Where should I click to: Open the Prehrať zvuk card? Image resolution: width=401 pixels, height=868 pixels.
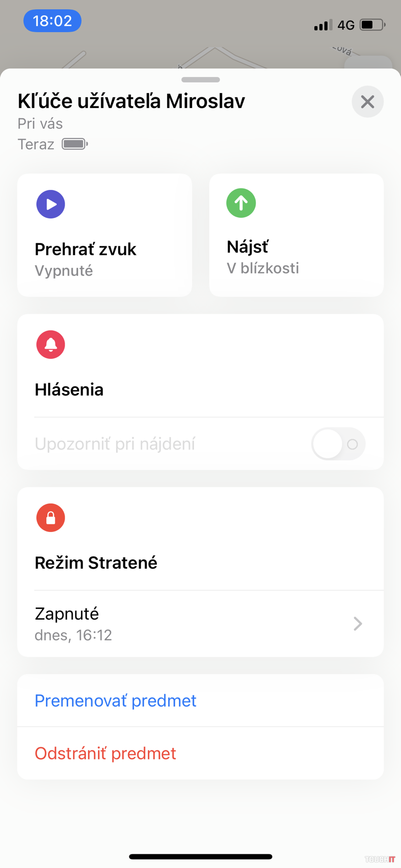tap(104, 235)
